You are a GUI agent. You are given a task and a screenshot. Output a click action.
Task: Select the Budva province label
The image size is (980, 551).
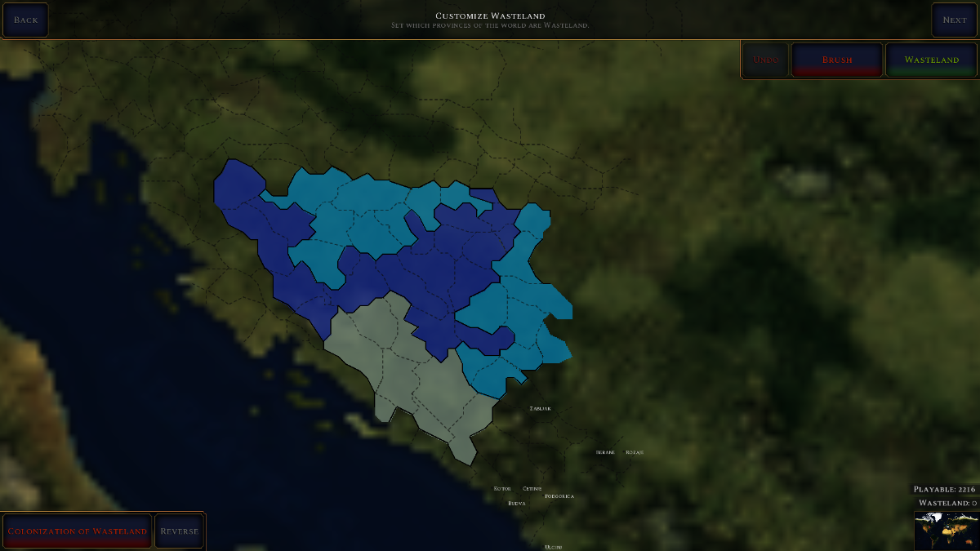click(x=517, y=504)
